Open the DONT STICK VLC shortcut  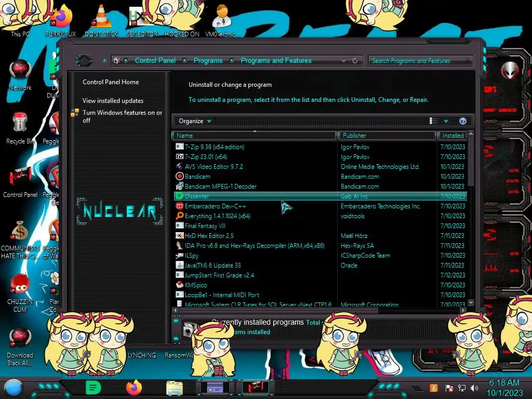click(x=101, y=20)
